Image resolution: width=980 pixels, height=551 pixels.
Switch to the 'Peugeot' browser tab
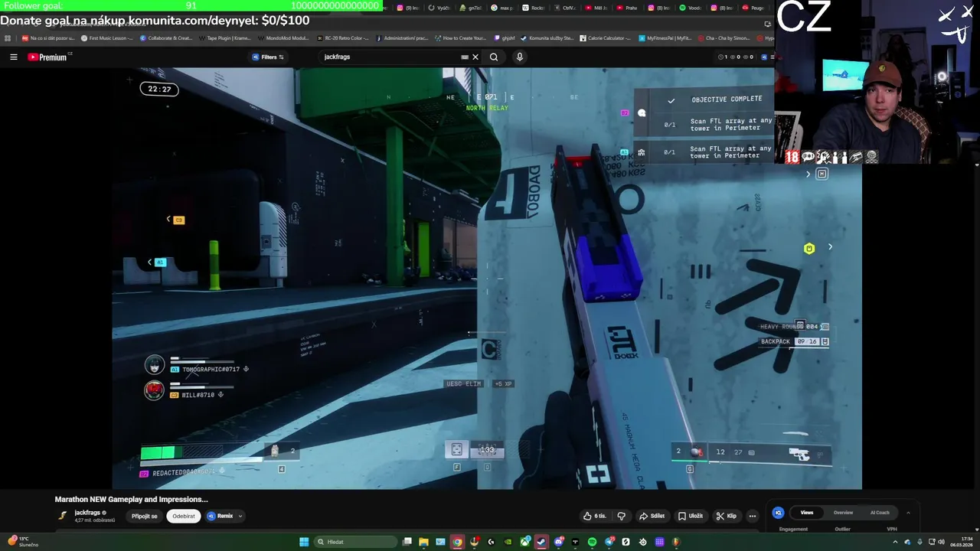[x=753, y=8]
